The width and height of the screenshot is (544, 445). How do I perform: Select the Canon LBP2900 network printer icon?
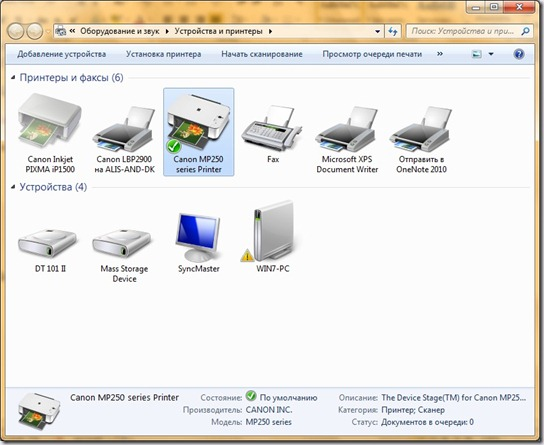(124, 129)
